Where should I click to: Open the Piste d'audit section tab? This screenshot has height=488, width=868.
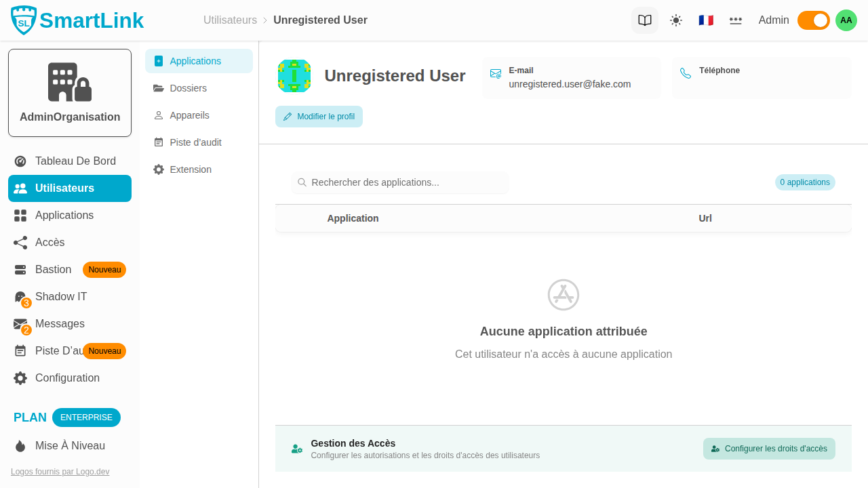click(x=195, y=142)
